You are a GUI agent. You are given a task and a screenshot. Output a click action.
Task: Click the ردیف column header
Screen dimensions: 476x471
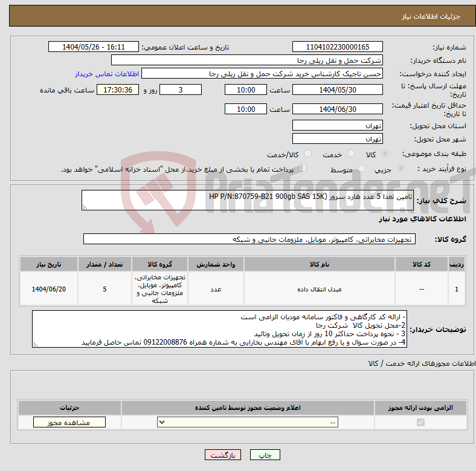click(x=457, y=264)
